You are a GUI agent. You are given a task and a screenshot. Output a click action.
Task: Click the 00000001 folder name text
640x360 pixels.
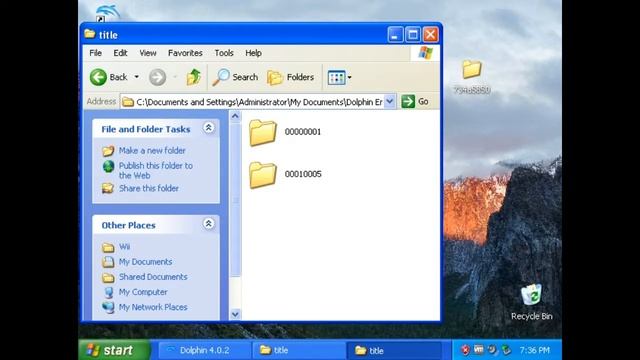(303, 132)
